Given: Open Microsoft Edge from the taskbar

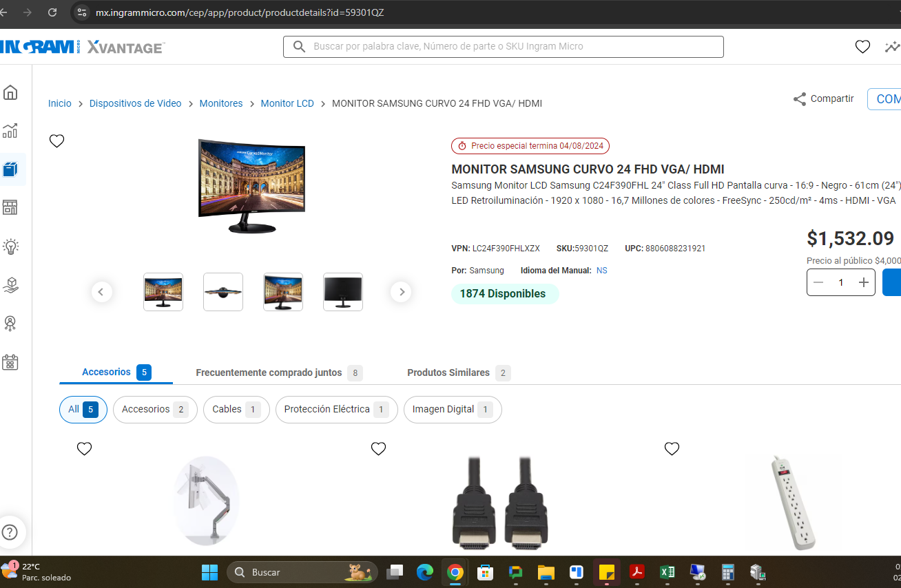Looking at the screenshot, I should tap(425, 572).
